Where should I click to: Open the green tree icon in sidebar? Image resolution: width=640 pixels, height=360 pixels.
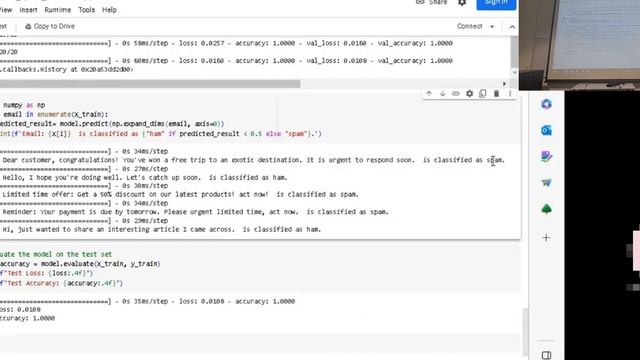pyautogui.click(x=546, y=209)
